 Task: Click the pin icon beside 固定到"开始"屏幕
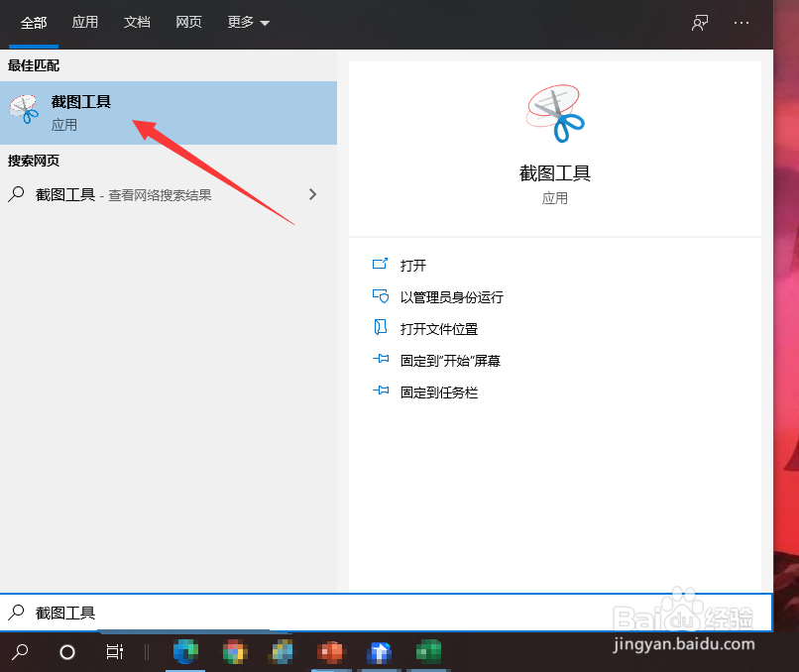point(381,360)
